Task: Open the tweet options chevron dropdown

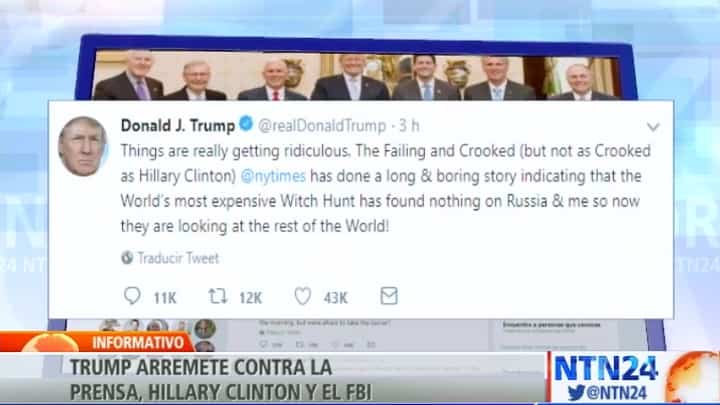Action: (653, 126)
